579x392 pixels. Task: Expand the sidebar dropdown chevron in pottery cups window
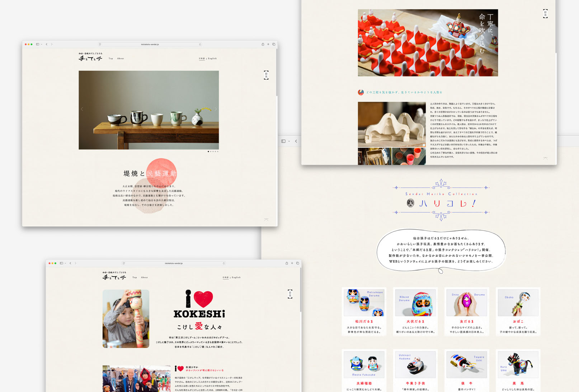[42, 44]
